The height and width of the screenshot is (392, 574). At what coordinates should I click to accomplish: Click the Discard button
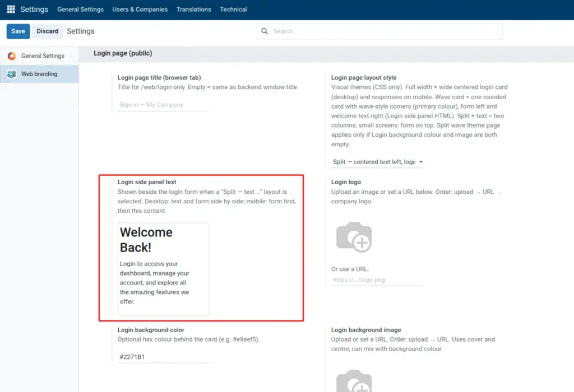(47, 31)
